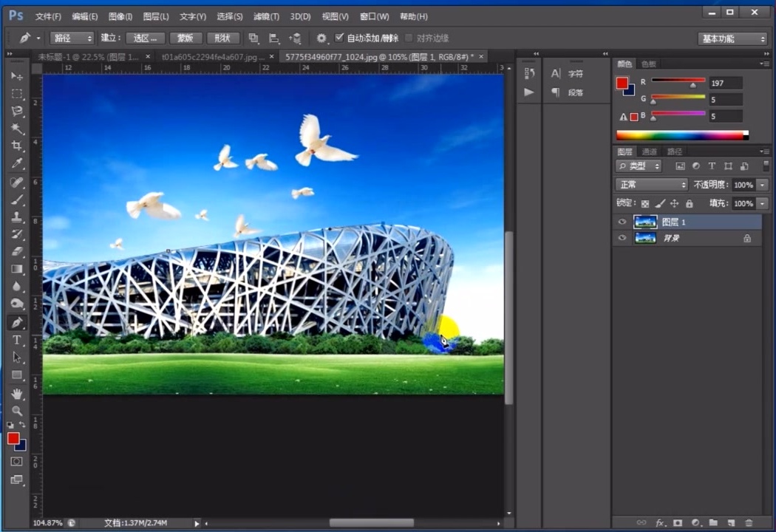
Task: Open pen tool gear settings
Action: click(321, 38)
